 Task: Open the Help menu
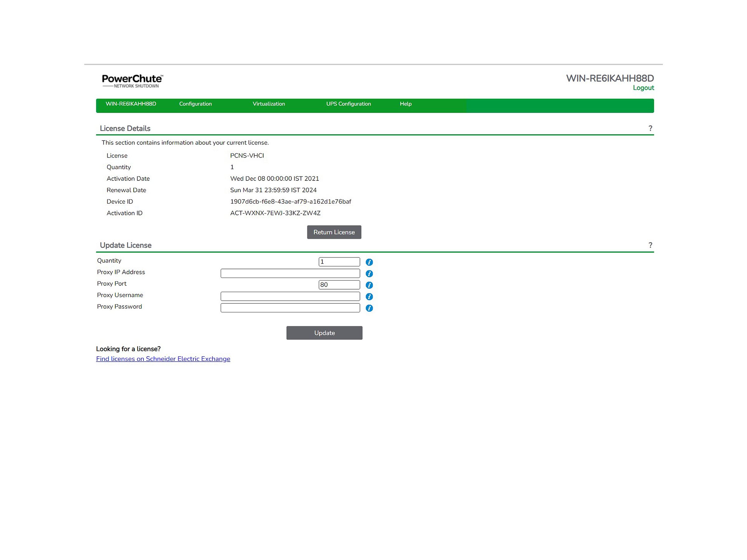click(405, 104)
